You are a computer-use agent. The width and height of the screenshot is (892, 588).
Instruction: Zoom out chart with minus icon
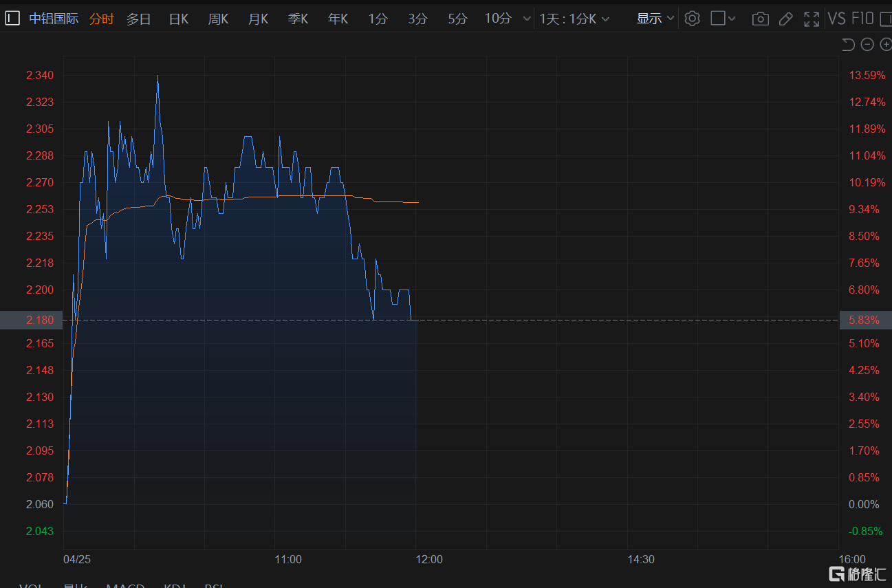867,45
